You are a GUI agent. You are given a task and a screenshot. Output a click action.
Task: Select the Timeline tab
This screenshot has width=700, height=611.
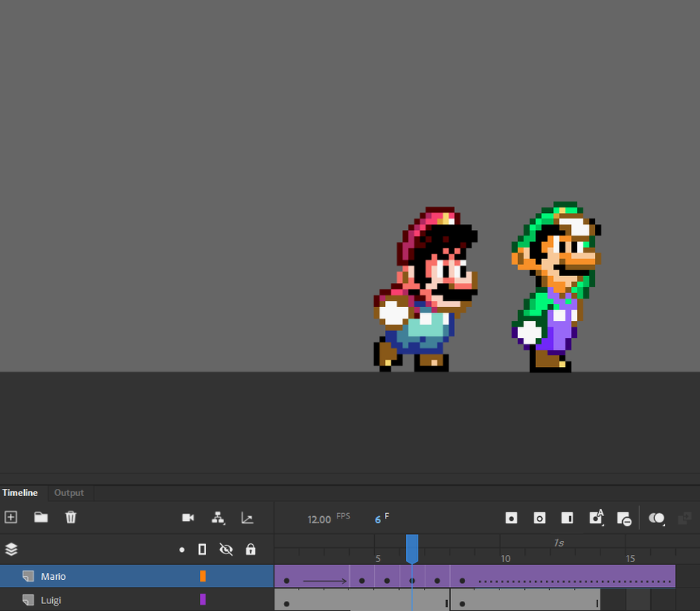(19, 493)
